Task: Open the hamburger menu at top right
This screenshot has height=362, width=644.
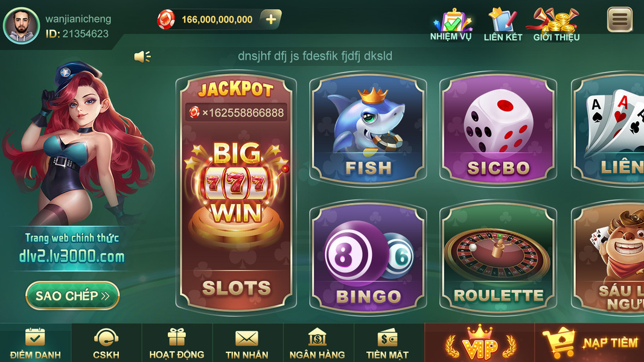Action: [620, 19]
